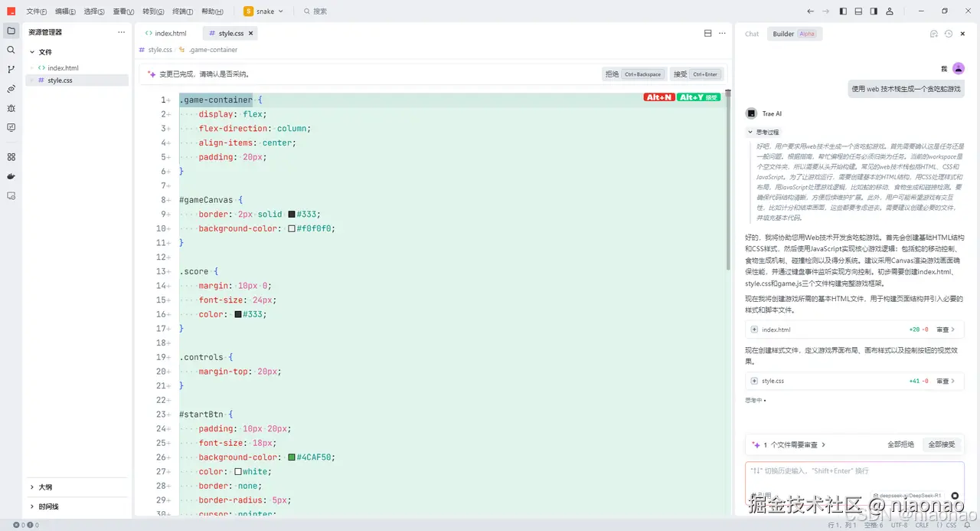Open the Extensions grid icon in sidebar
The width and height of the screenshot is (980, 531).
[x=11, y=156]
